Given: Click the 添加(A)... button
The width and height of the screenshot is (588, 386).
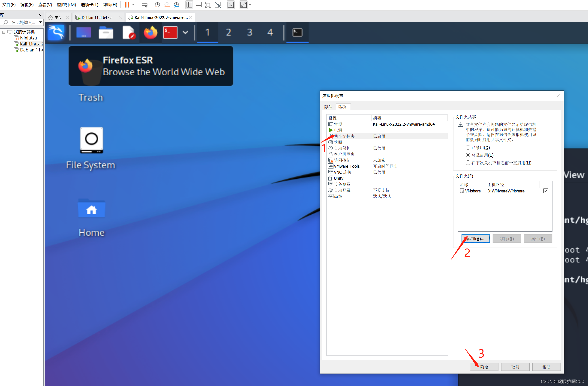Looking at the screenshot, I should 476,239.
